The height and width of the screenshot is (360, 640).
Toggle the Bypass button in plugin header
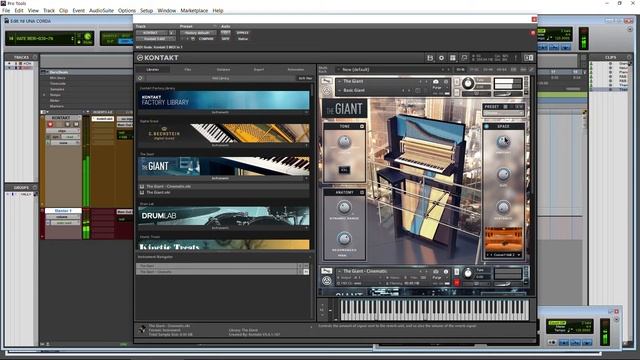tap(242, 33)
